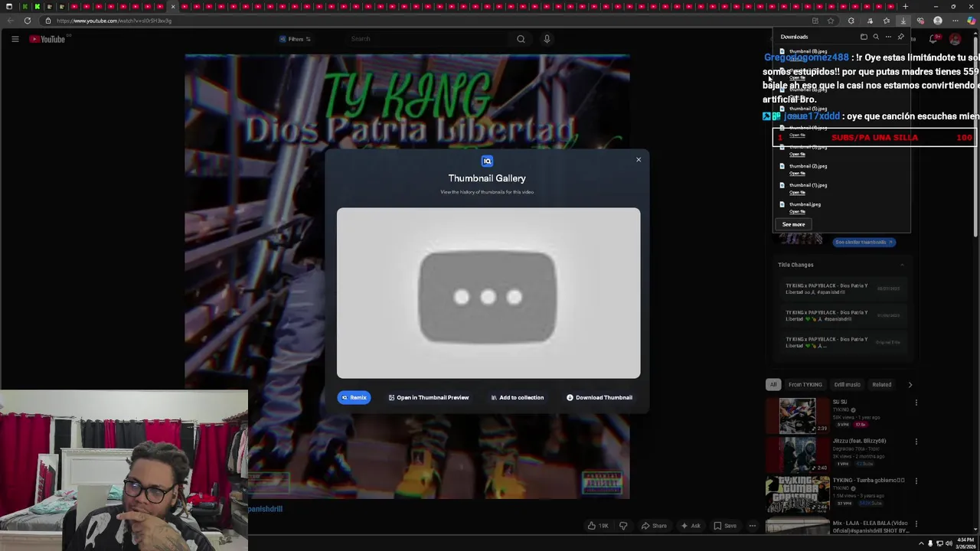Click the #spanishdrill hashtag link

click(266, 509)
